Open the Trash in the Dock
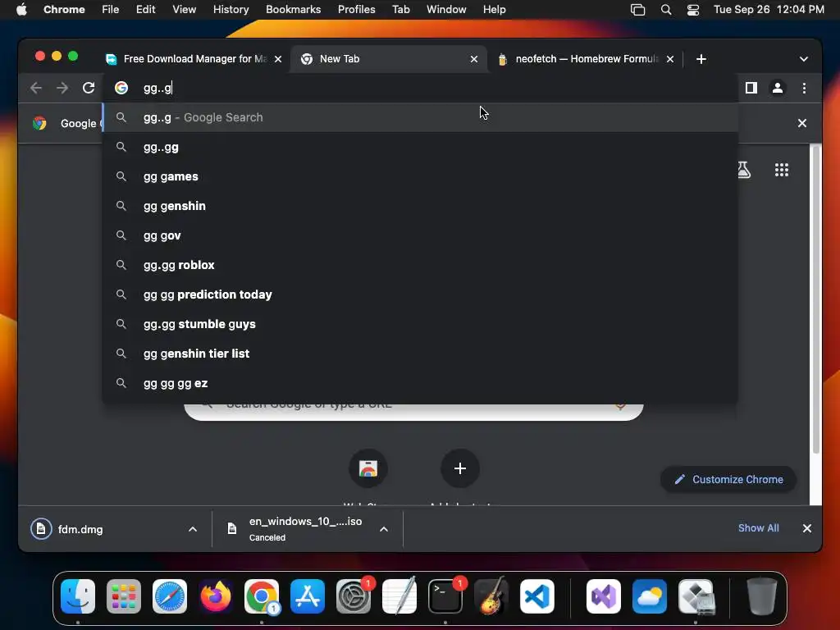 (762, 596)
